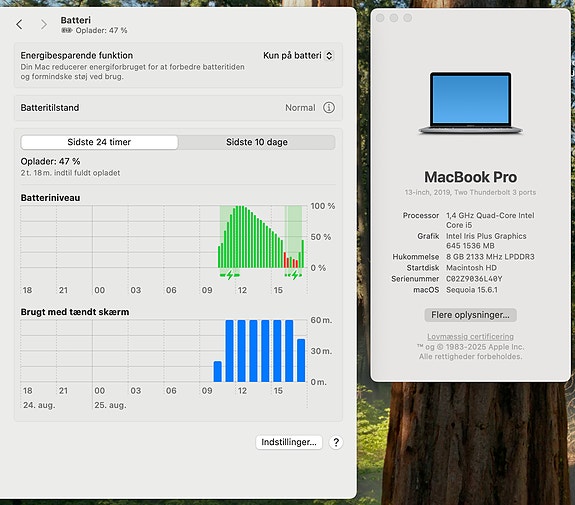Switch to the Sidste 10 dage tab
The width and height of the screenshot is (575, 505).
(x=257, y=142)
